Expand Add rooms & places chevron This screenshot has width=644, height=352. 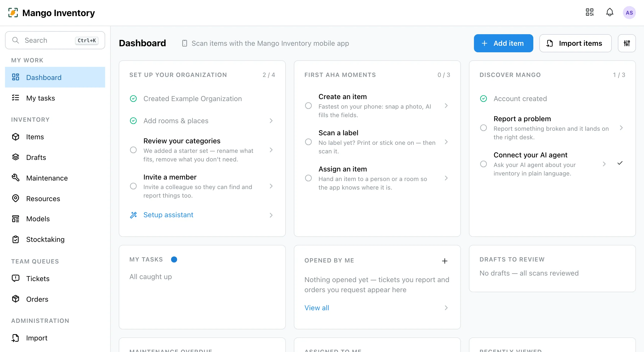pyautogui.click(x=271, y=121)
